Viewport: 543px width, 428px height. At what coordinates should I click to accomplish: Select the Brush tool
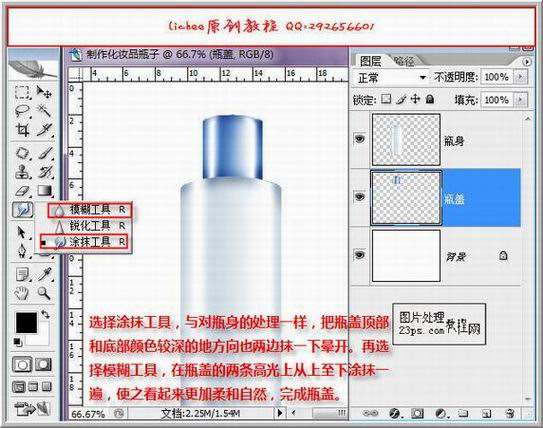(x=44, y=153)
